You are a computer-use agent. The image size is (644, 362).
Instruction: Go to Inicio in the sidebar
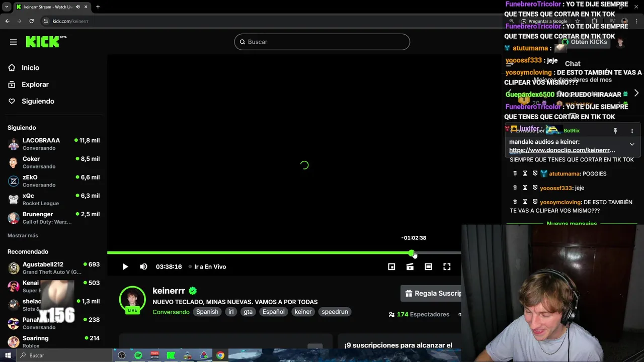point(30,67)
